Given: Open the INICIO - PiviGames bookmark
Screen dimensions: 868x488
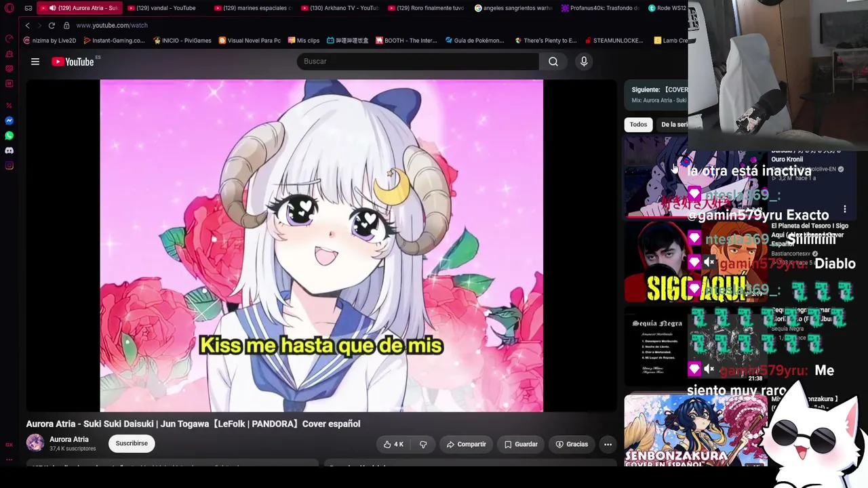Looking at the screenshot, I should (x=182, y=41).
